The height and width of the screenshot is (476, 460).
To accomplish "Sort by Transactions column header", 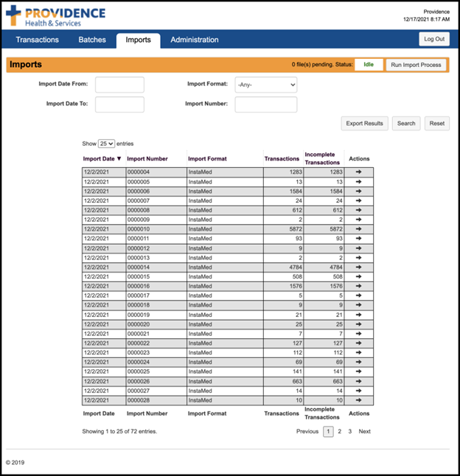I will point(282,158).
